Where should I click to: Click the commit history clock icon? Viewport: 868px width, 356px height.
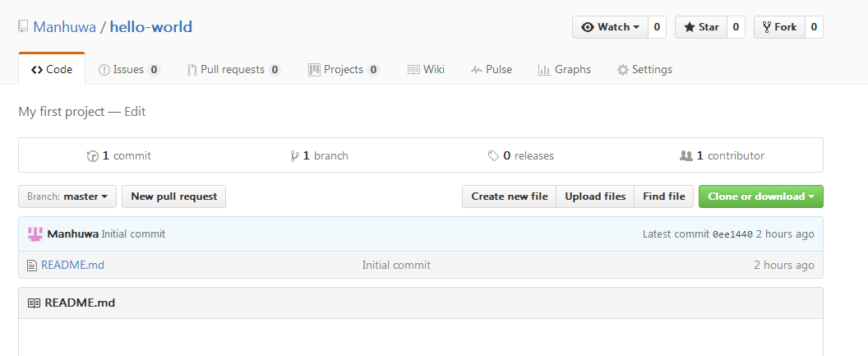pyautogui.click(x=92, y=156)
